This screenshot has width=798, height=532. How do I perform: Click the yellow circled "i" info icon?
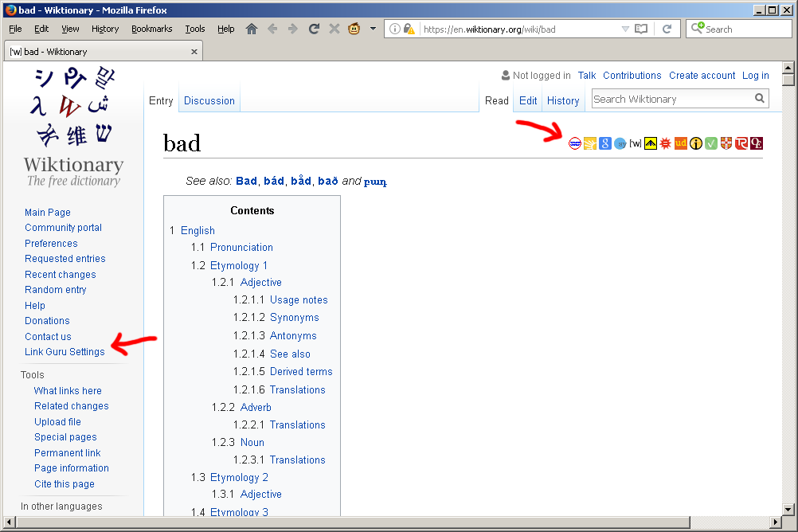point(696,143)
